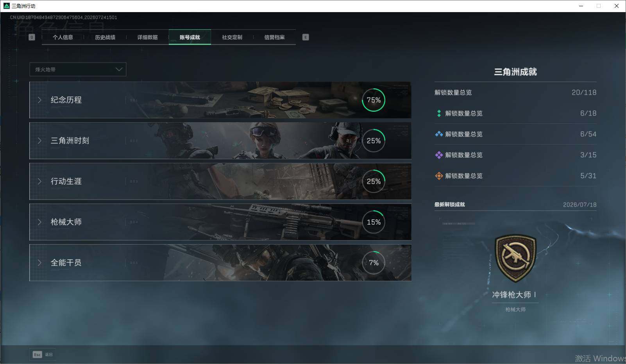Screen dimensions: 626x364
Task: Click the purple tier achievement icon
Action: (x=439, y=155)
